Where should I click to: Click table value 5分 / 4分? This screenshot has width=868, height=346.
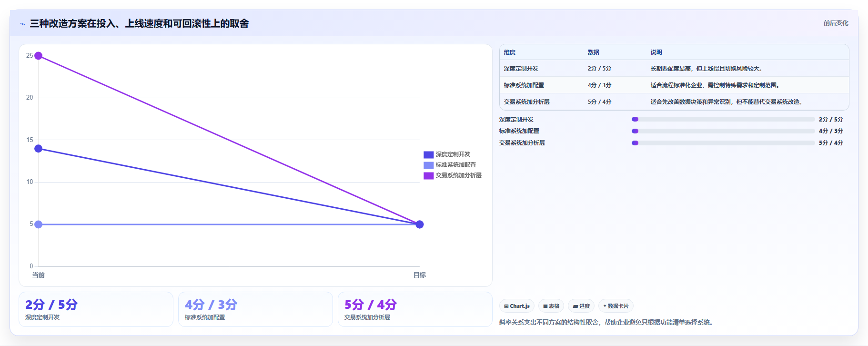pos(599,102)
